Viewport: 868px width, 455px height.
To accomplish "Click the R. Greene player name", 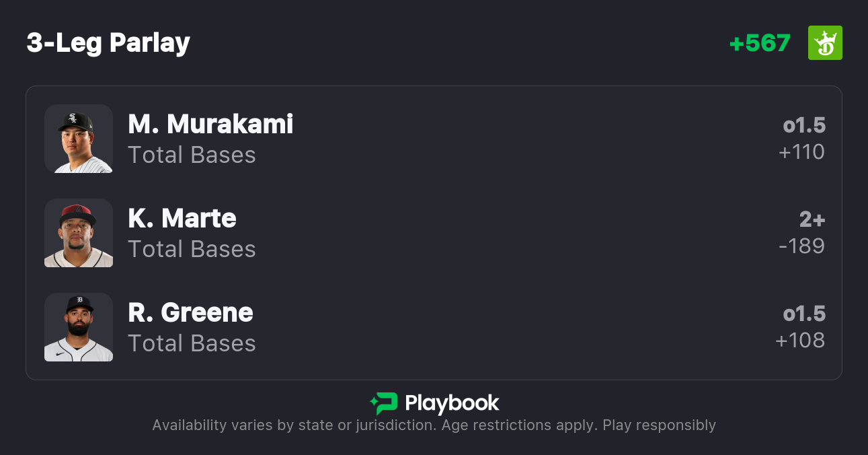I will pyautogui.click(x=190, y=313).
